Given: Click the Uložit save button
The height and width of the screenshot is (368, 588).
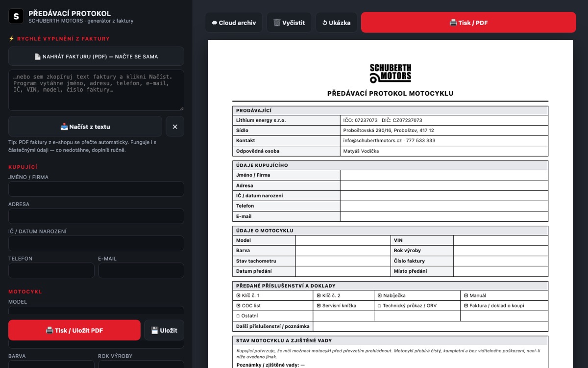Looking at the screenshot, I should point(164,330).
